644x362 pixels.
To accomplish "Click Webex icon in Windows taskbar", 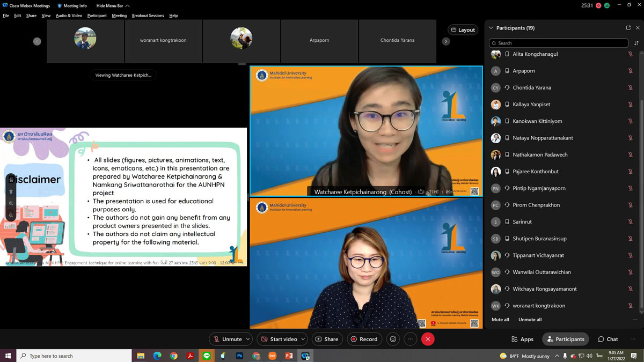I will tap(305, 356).
